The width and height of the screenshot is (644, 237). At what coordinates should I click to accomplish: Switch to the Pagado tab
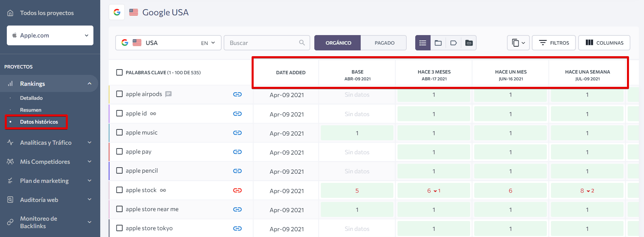click(384, 43)
